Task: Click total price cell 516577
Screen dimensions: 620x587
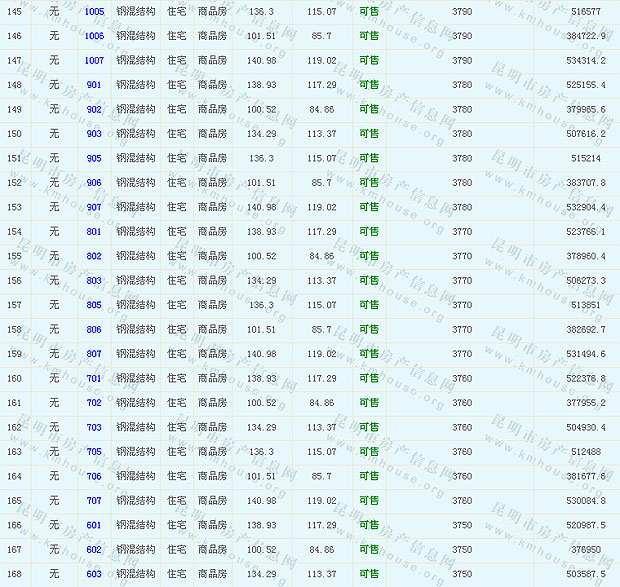Action: click(586, 11)
